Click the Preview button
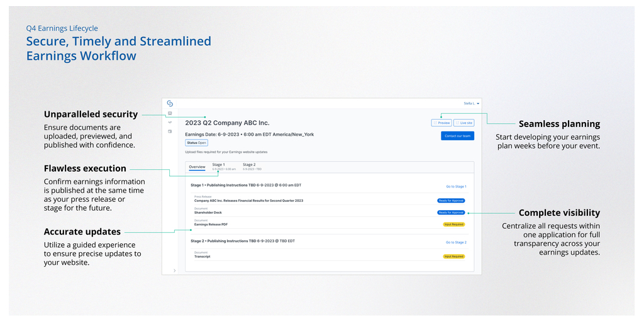This screenshot has height=322, width=644. [441, 123]
